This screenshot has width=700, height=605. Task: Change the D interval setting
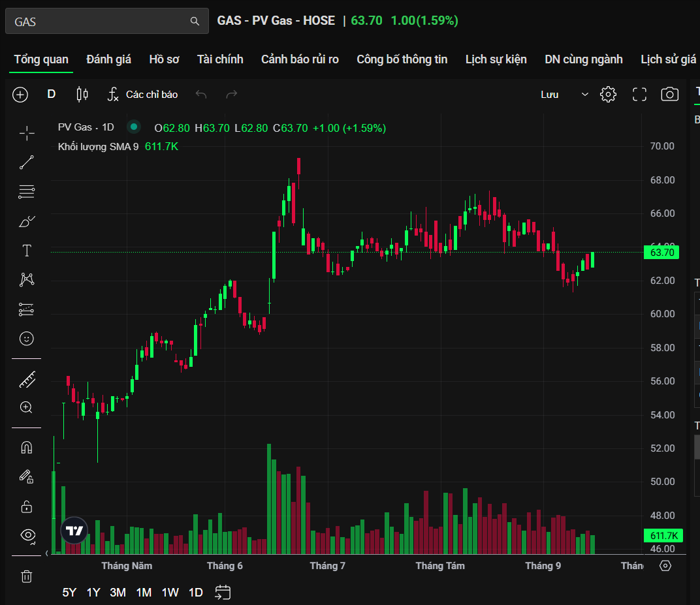(x=52, y=94)
